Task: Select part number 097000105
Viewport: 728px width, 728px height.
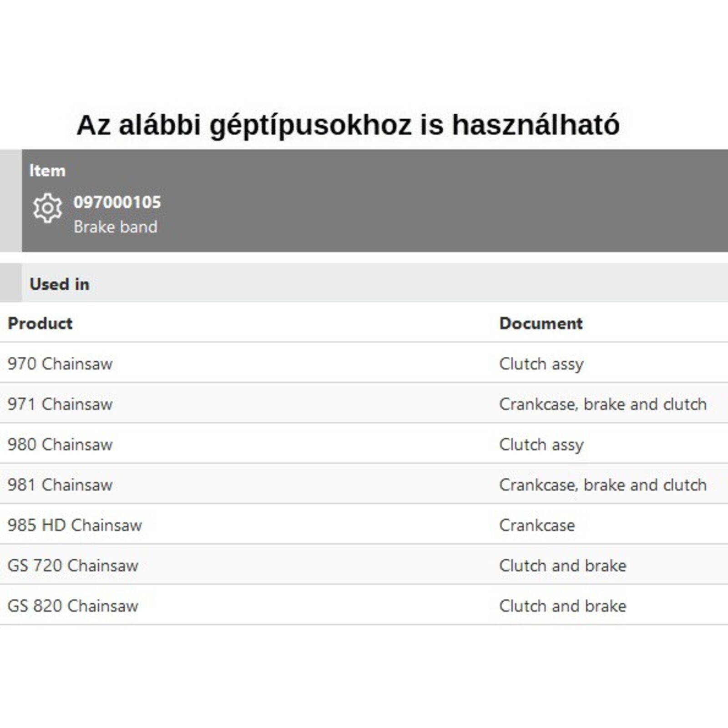Action: click(117, 202)
